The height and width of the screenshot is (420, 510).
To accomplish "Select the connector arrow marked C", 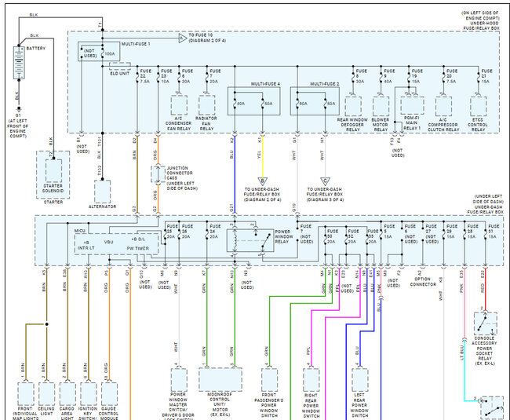I will pyautogui.click(x=325, y=181).
